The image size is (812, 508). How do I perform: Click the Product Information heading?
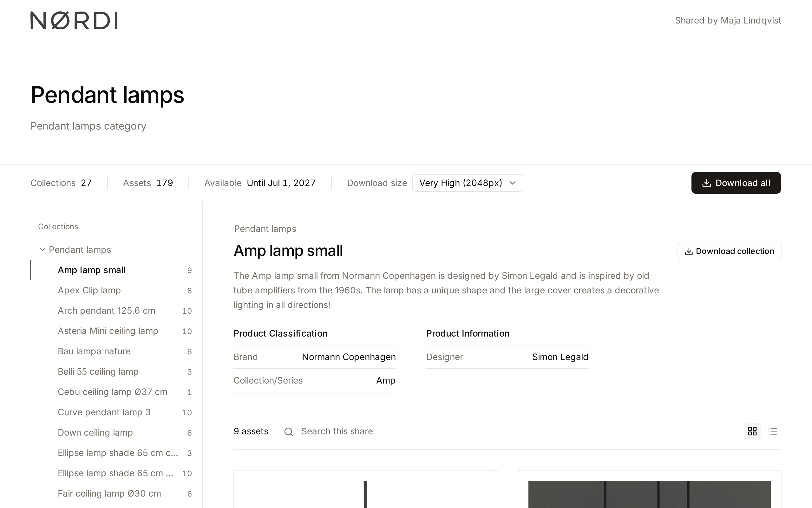tap(468, 333)
